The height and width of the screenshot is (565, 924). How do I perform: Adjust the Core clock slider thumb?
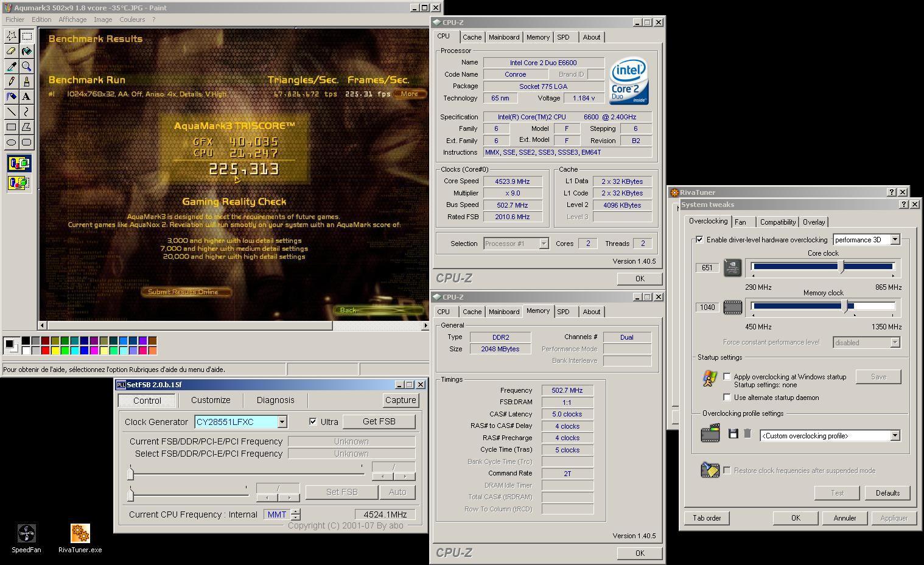pyautogui.click(x=842, y=267)
